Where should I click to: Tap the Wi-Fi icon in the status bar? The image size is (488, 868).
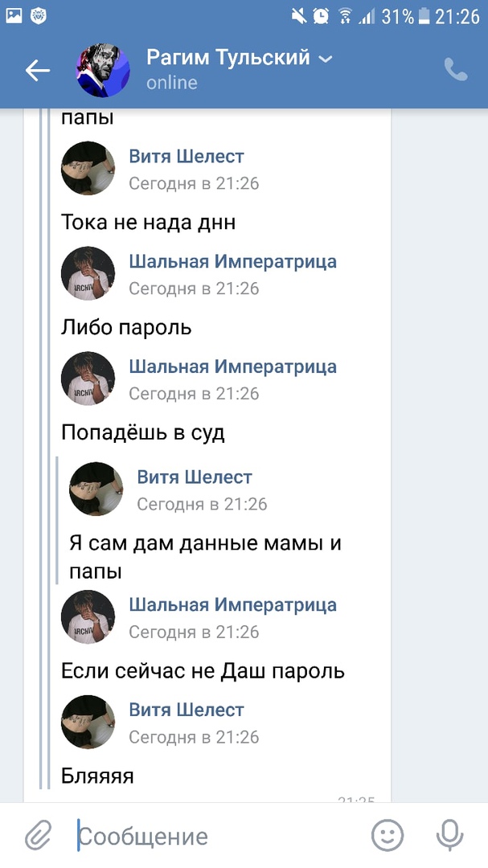[346, 15]
